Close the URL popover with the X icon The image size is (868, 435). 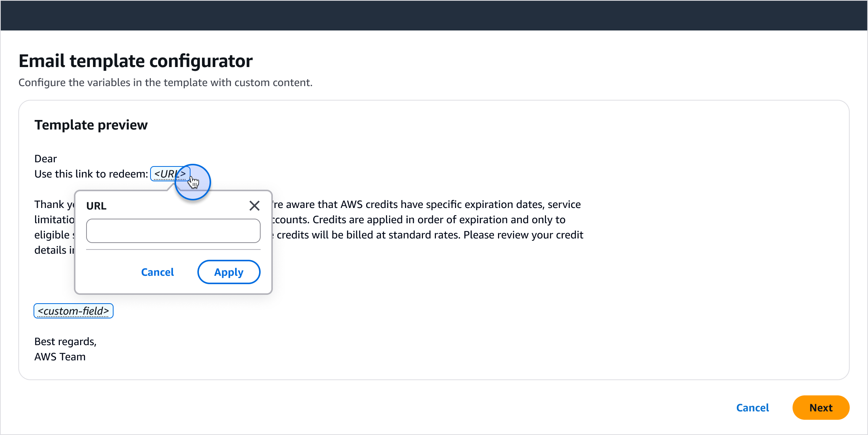[254, 206]
